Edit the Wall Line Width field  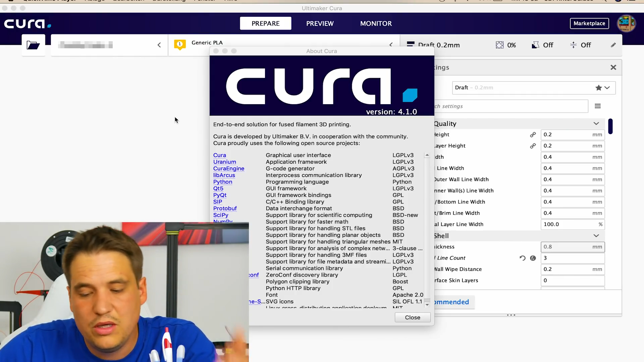573,168
